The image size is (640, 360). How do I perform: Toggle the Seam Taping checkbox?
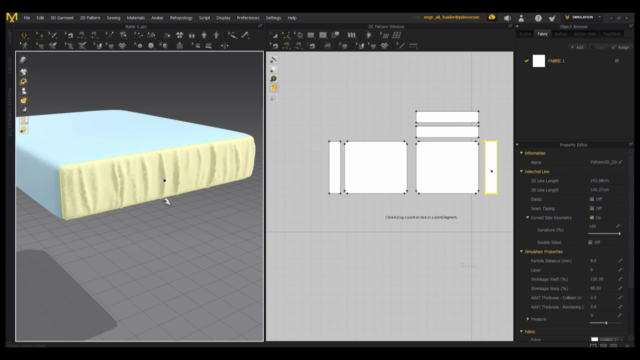[x=592, y=209]
